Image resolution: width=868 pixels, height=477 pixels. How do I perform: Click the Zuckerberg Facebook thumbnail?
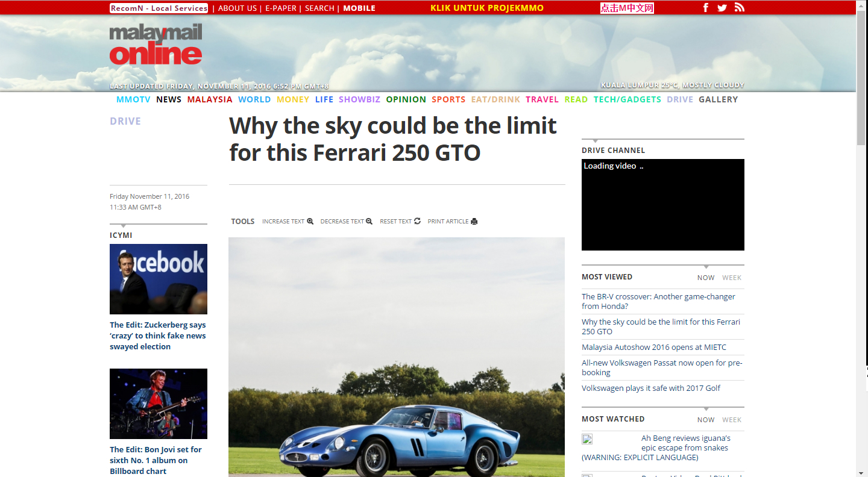(159, 279)
